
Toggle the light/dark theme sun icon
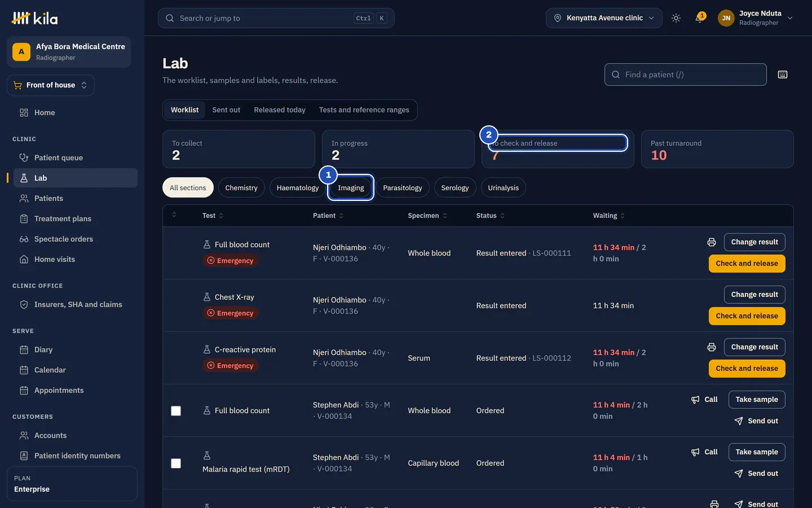point(676,18)
